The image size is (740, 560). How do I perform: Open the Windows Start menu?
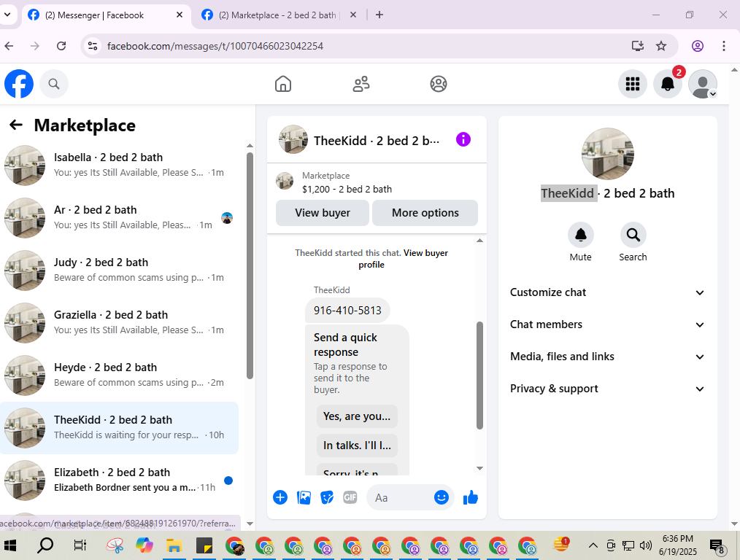10,546
